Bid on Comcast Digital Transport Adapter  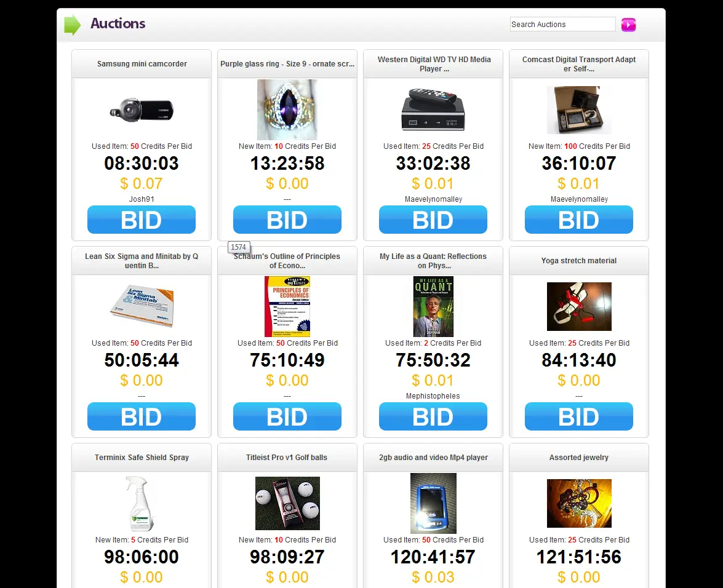coord(579,220)
